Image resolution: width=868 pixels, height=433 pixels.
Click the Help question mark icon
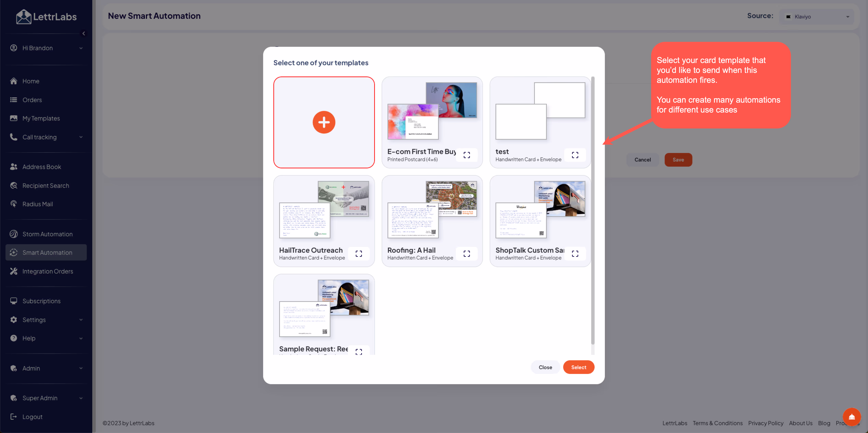point(13,338)
